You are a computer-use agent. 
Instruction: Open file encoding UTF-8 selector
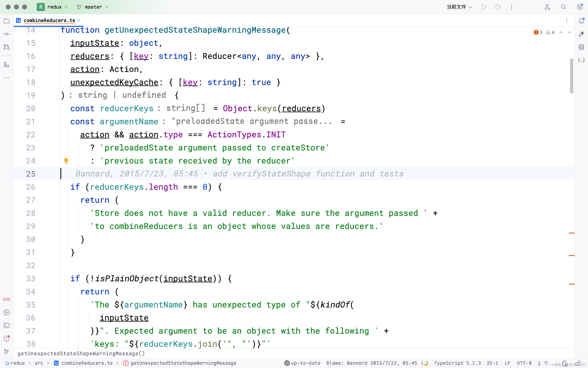coord(524,363)
